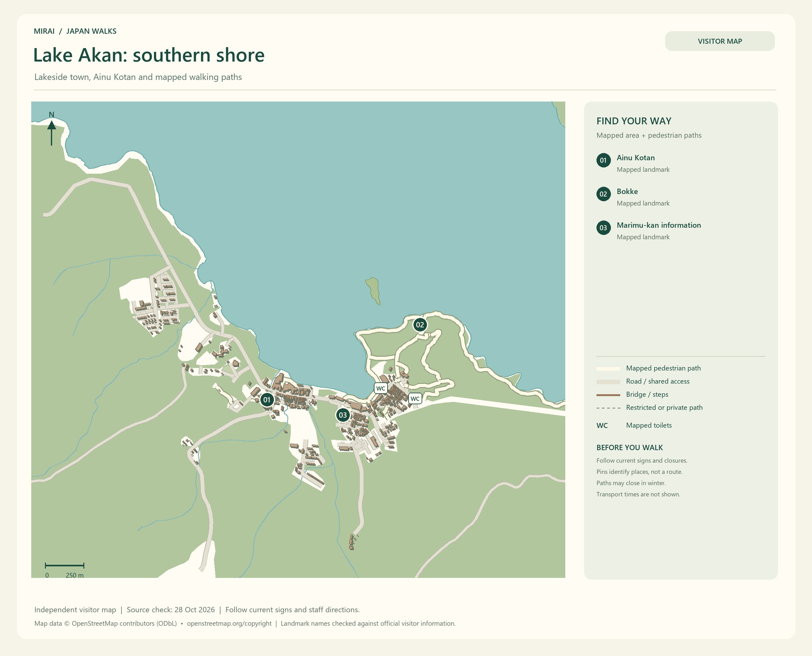The image size is (812, 656).
Task: Click 'Paths may close in winter.' note
Action: point(631,483)
